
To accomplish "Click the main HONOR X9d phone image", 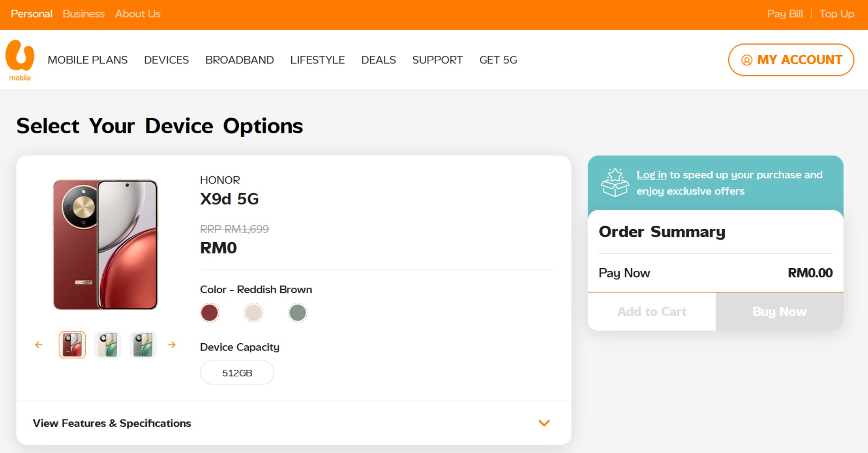I will (x=105, y=244).
